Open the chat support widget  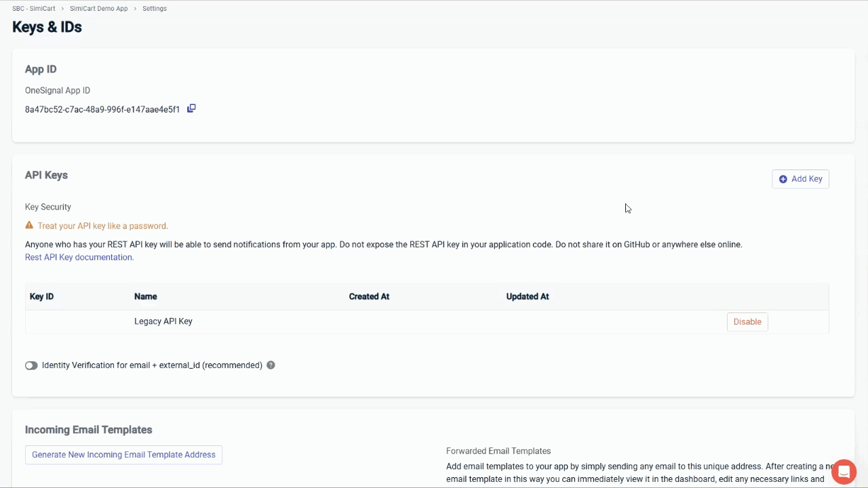(844, 472)
